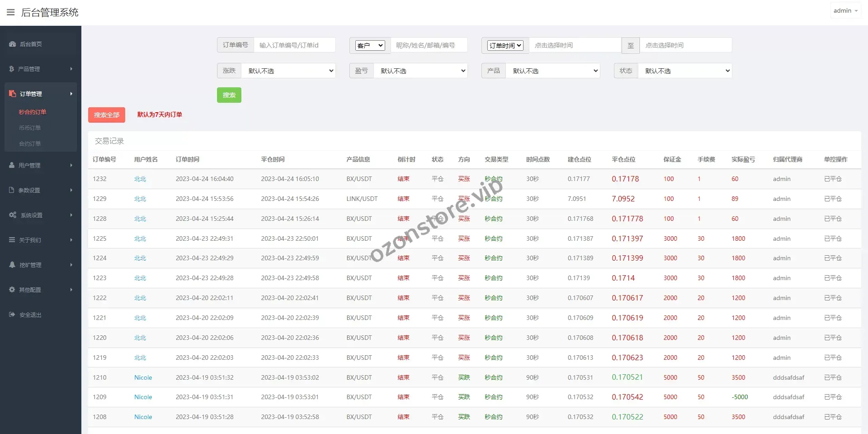Click the document icon beside 参数设置

pos(12,190)
